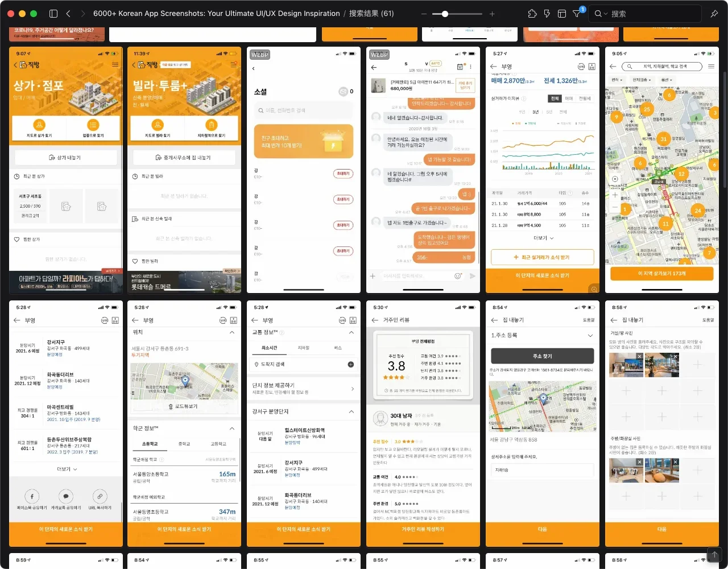Open the plugins puzzle-piece icon
728x569 pixels.
tap(532, 14)
